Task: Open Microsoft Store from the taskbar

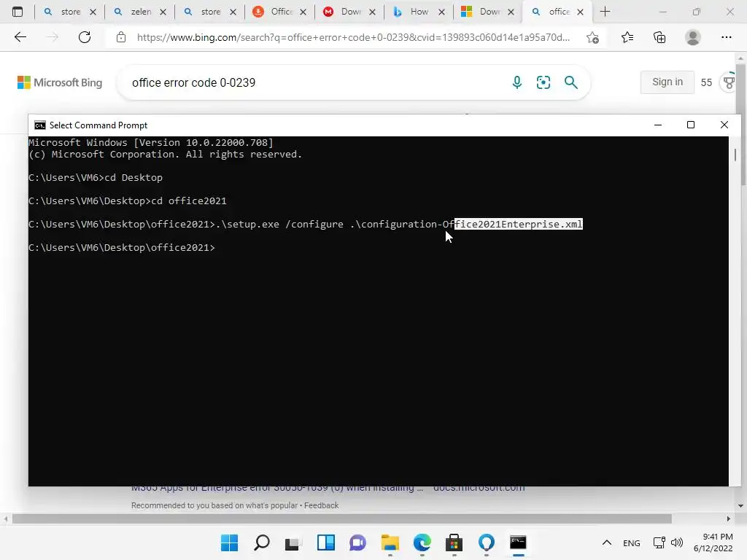Action: tap(454, 542)
